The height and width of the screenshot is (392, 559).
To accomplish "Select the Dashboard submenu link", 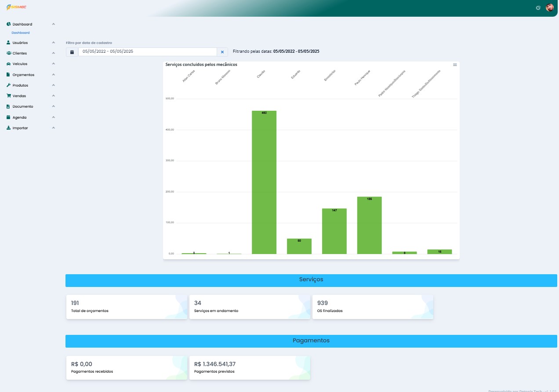I will click(21, 33).
